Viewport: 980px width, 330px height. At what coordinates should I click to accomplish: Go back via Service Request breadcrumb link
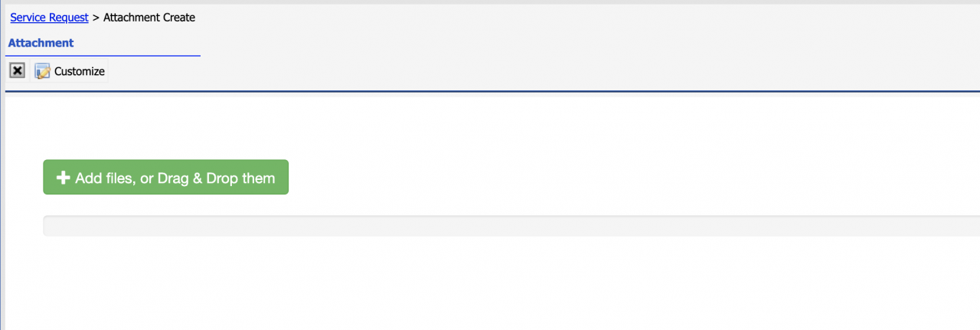(49, 17)
